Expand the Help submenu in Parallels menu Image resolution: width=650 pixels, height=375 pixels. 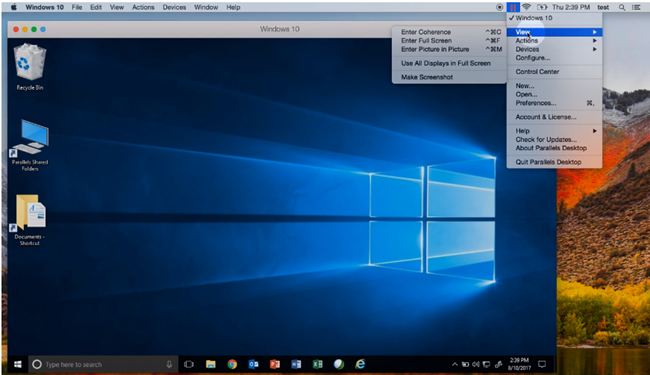[554, 131]
